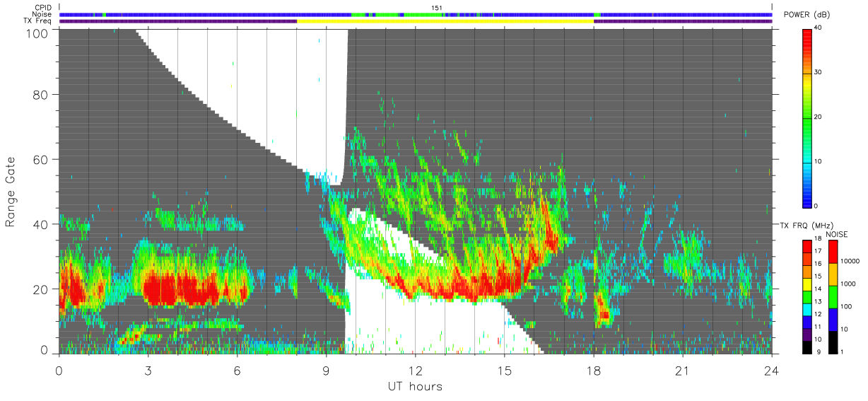The image size is (868, 401).
Task: Click the "CPID" label above the plot
Action: pos(43,8)
